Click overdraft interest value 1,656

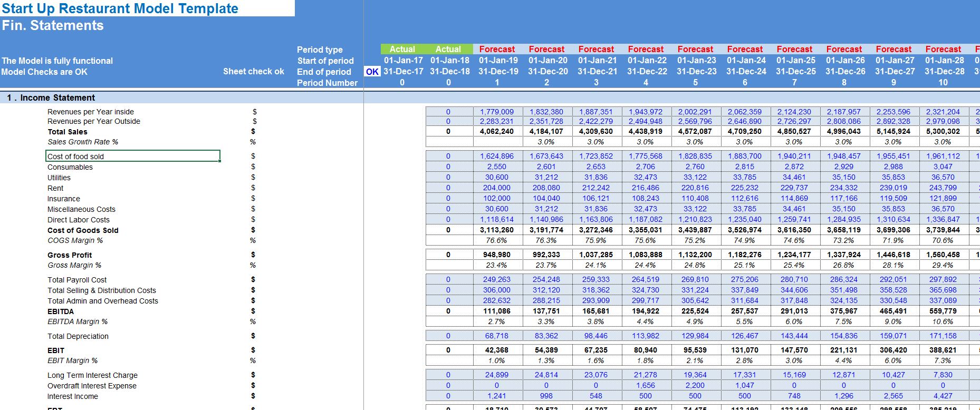(x=646, y=385)
